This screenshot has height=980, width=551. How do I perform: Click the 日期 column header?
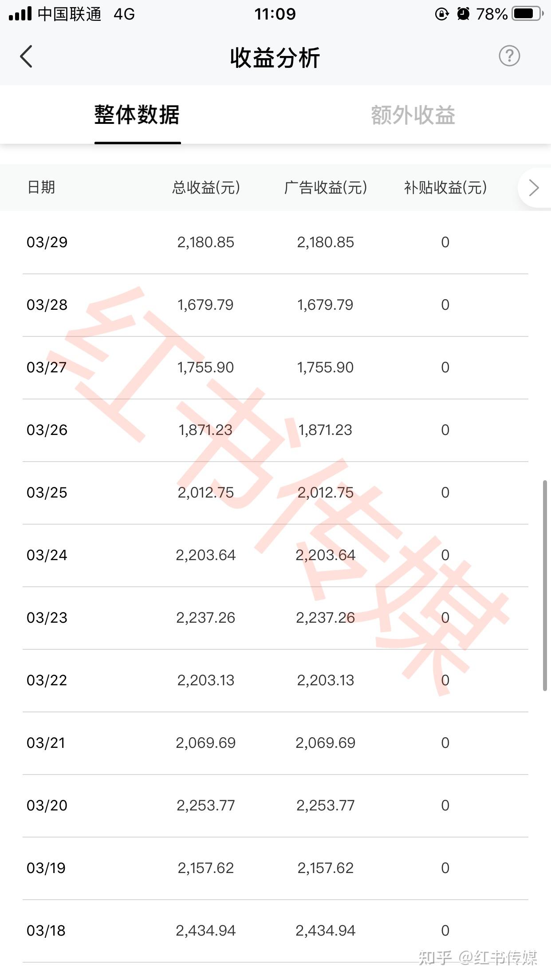click(41, 187)
